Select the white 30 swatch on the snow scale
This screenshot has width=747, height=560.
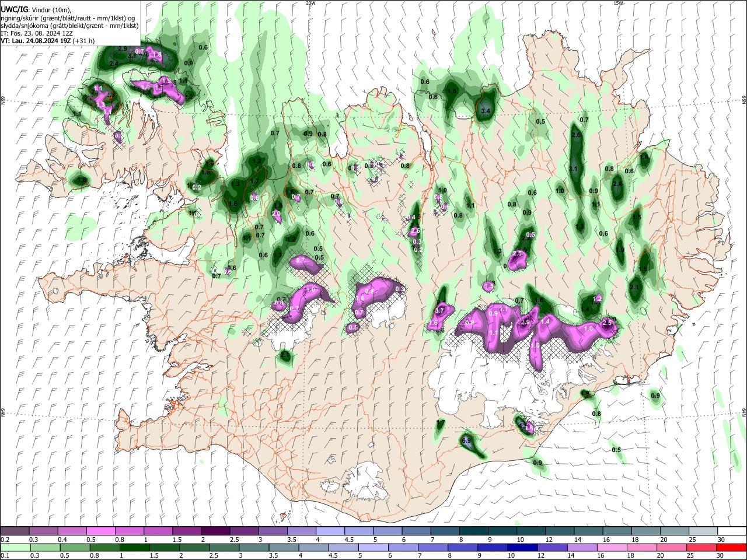click(731, 531)
